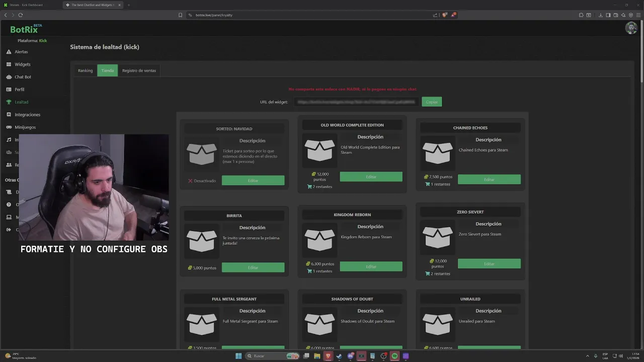Click the Old World Complete Edition box image
This screenshot has height=362, width=644.
pos(319,150)
